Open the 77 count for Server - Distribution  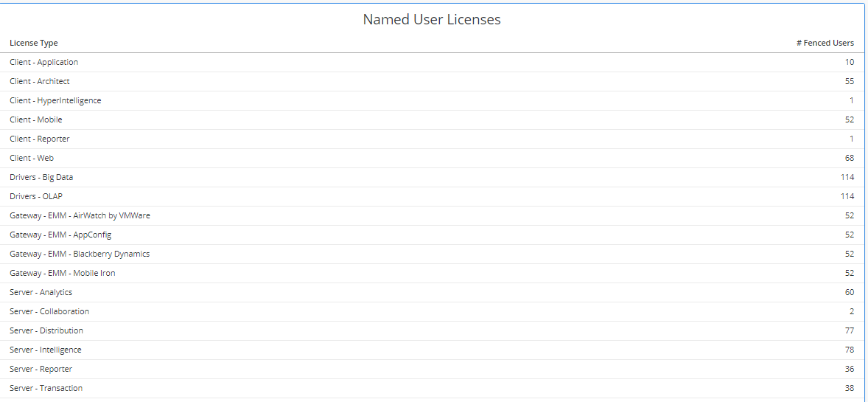[x=849, y=330]
